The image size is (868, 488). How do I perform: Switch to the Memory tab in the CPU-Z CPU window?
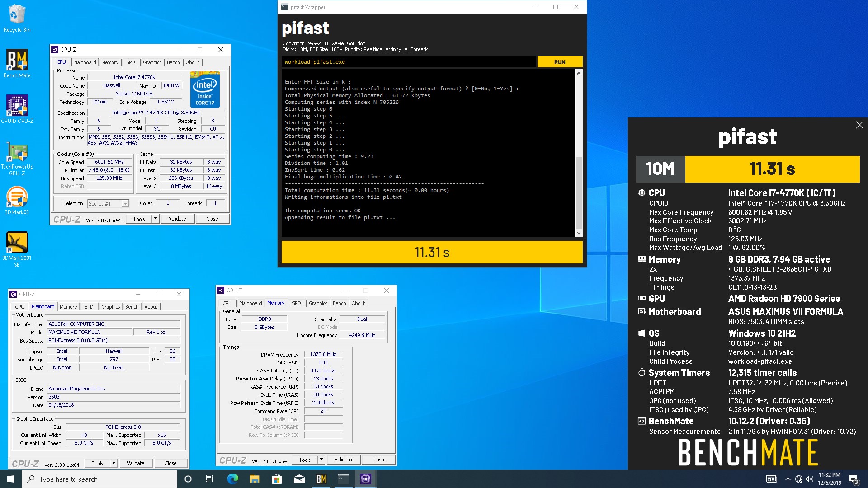click(x=110, y=62)
